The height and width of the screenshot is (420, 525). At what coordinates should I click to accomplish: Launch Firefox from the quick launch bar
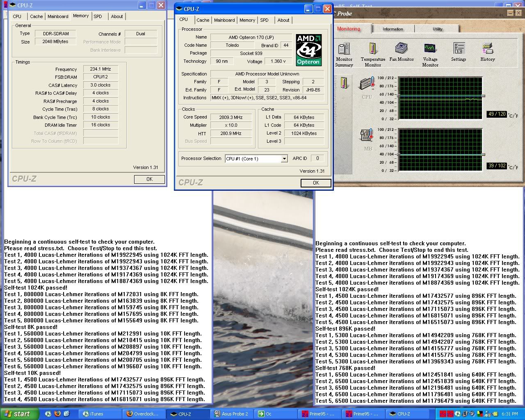pos(57,414)
